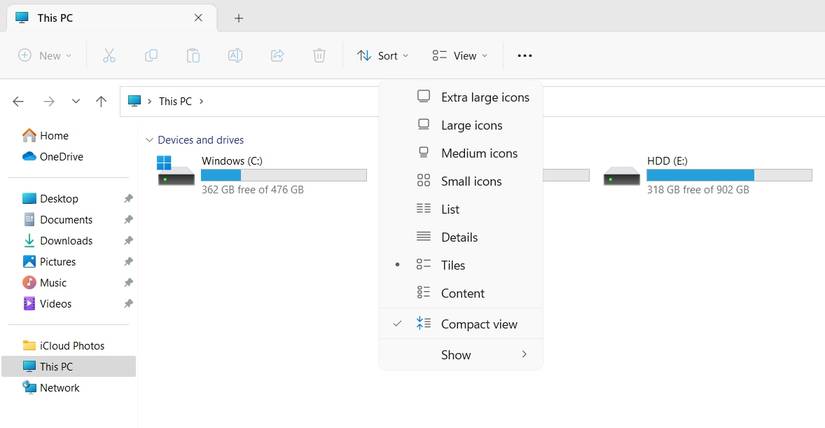Click the Rename icon in toolbar
This screenshot has width=825, height=428.
(235, 56)
